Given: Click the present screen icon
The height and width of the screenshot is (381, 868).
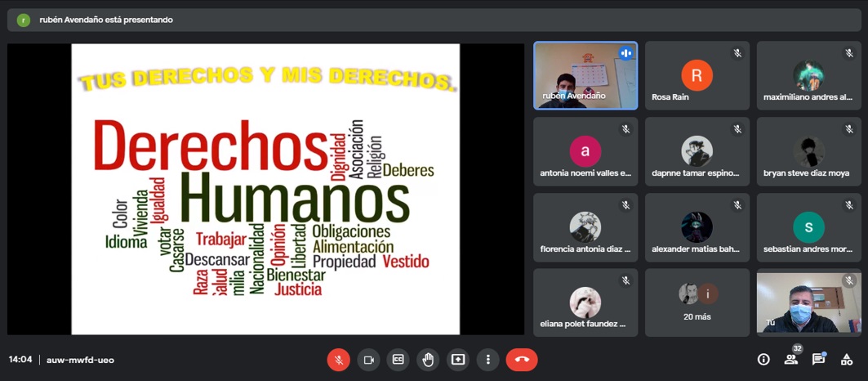Looking at the screenshot, I should pos(458,360).
